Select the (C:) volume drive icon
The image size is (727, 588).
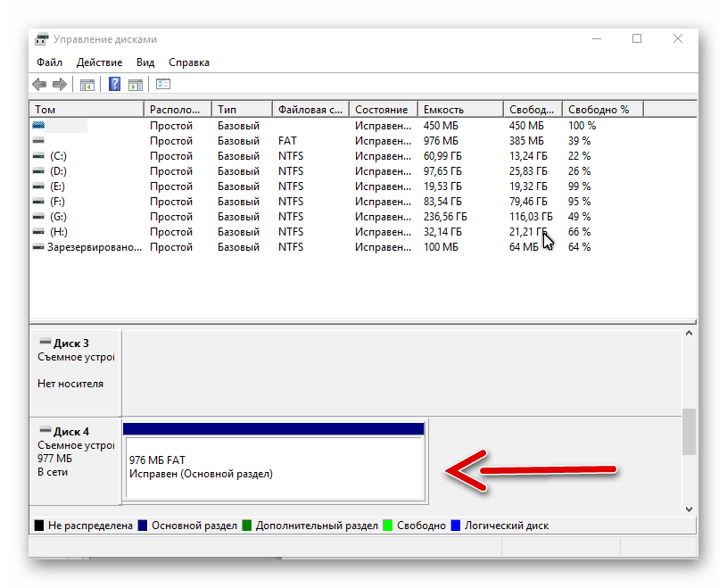[x=38, y=156]
